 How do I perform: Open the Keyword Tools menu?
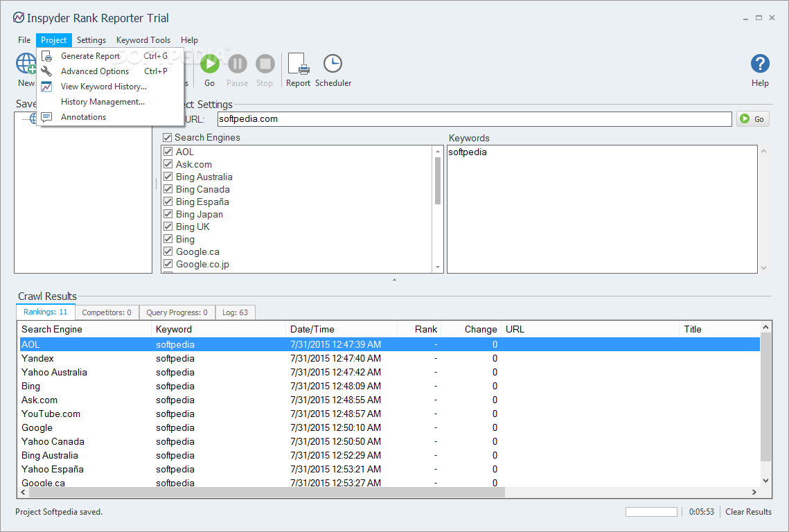click(x=143, y=39)
